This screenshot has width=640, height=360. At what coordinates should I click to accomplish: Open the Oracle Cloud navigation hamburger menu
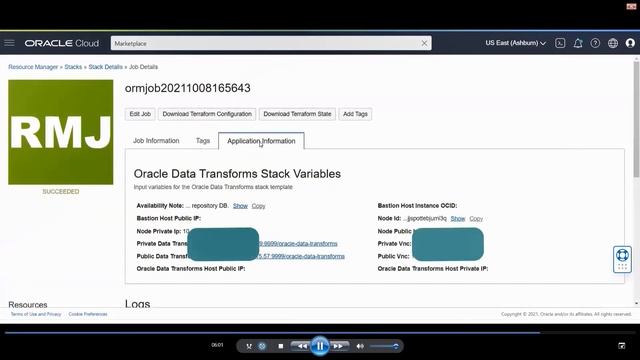click(9, 43)
